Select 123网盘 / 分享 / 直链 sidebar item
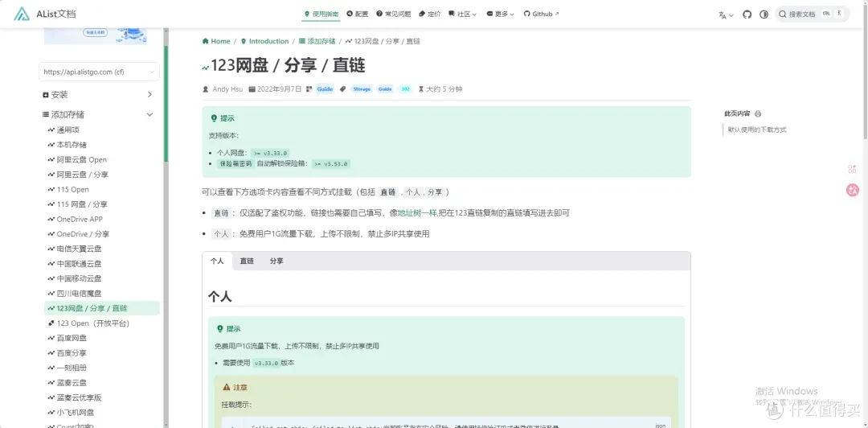868x428 pixels. 102,308
